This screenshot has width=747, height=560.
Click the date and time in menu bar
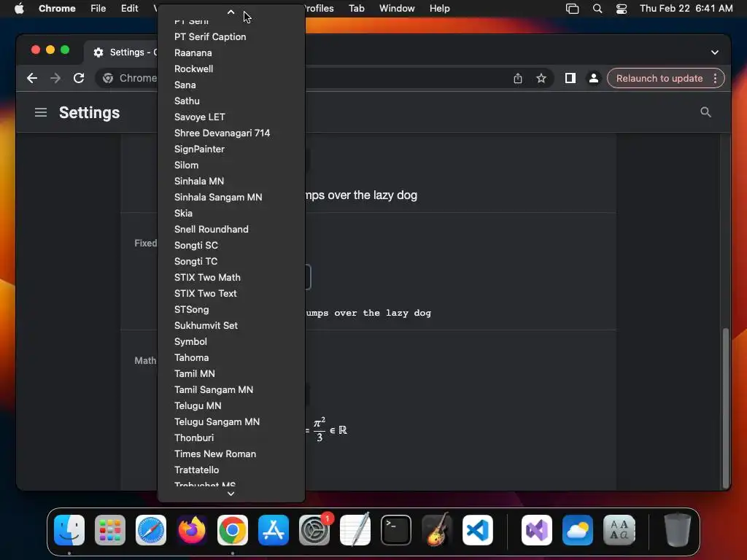click(x=686, y=9)
